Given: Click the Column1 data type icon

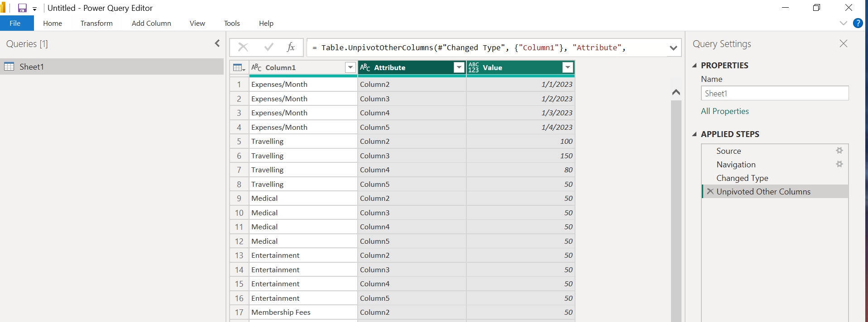Looking at the screenshot, I should (256, 67).
